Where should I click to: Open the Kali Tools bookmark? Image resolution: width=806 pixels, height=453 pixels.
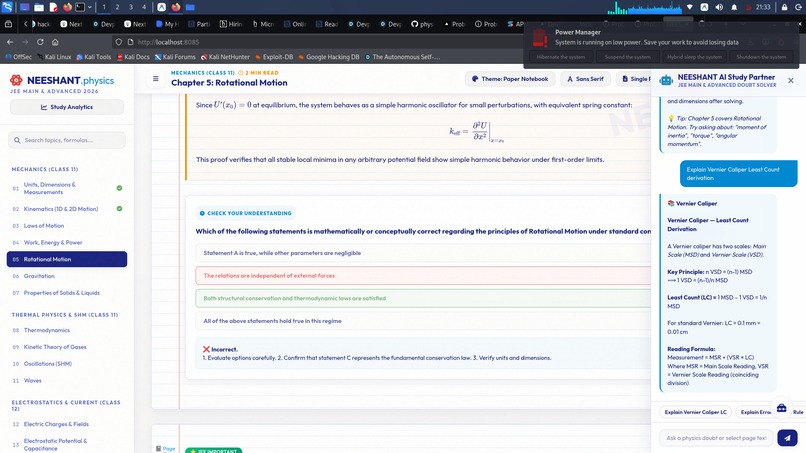click(x=94, y=57)
